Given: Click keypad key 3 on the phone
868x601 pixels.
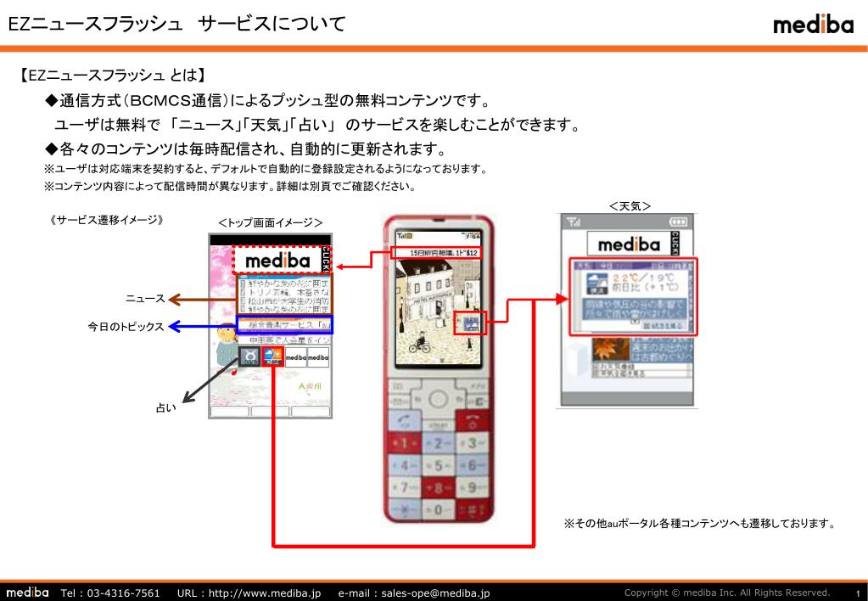Looking at the screenshot, I should (473, 443).
